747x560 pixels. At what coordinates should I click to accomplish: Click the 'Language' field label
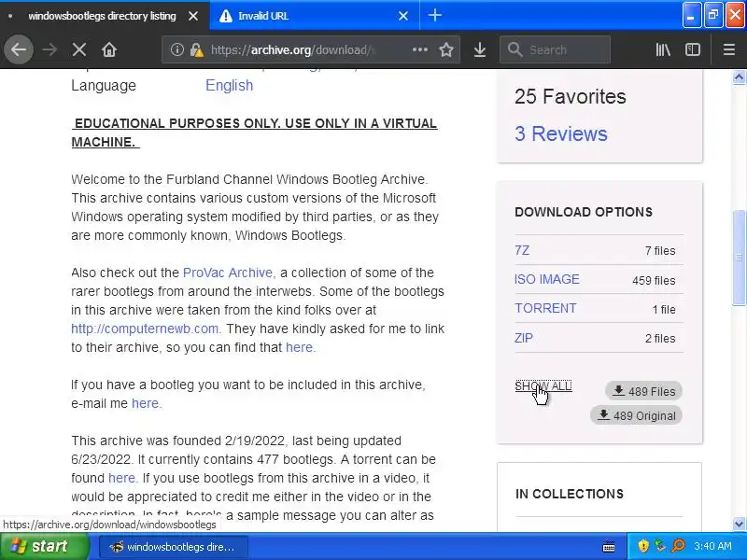tap(104, 85)
